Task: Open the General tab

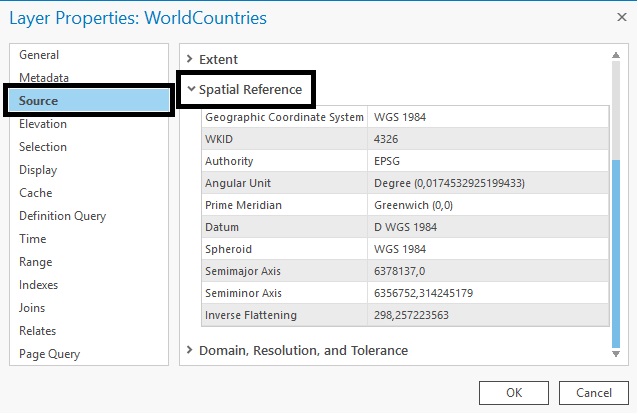Action: [x=39, y=55]
